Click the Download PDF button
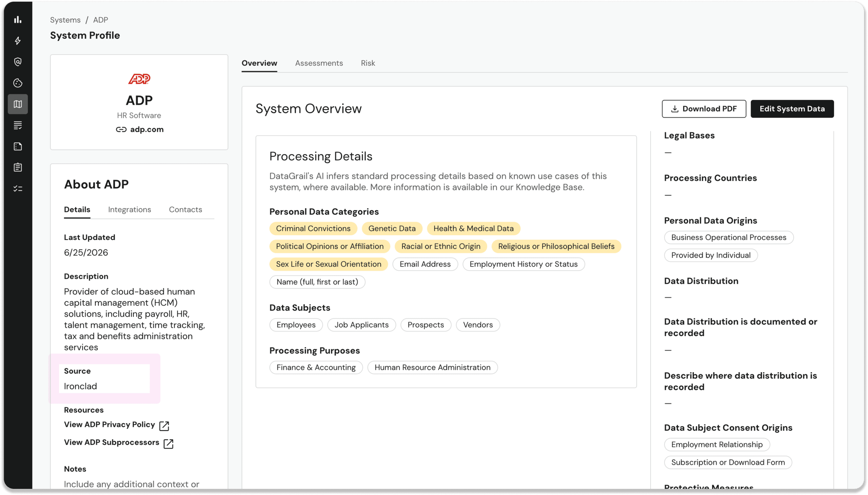The image size is (868, 495). click(704, 109)
